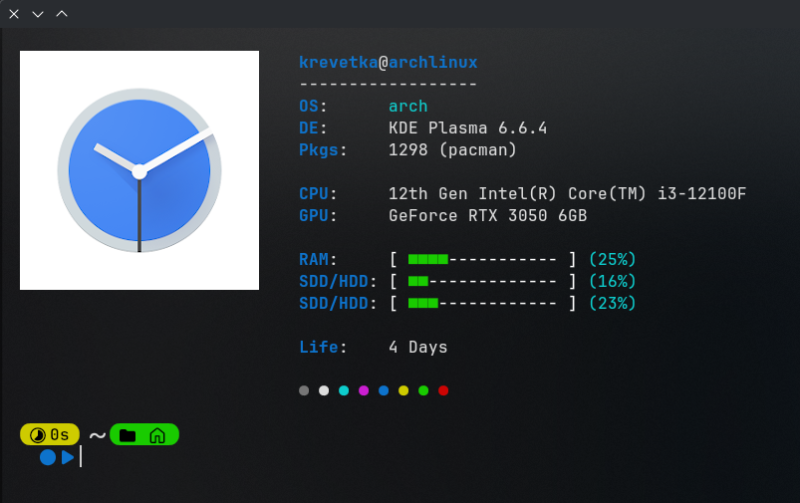Click the black folder icon in green pill
Screen dimensions: 800x503
pos(128,435)
